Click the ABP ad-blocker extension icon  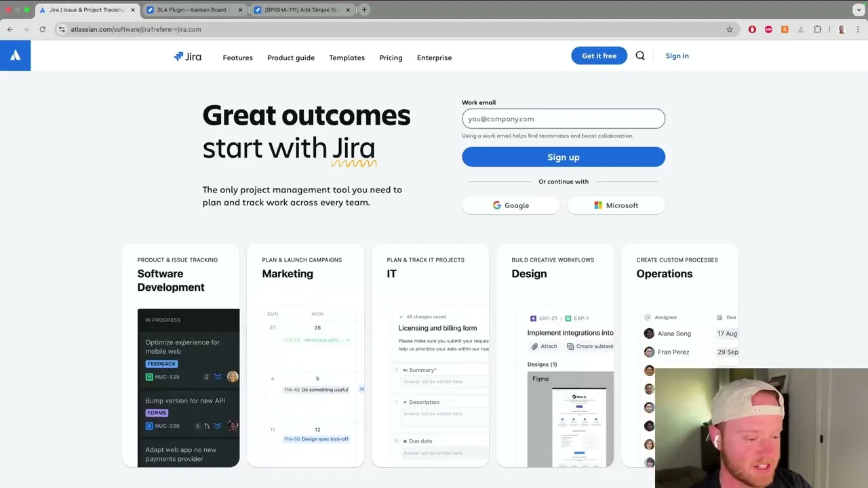(x=768, y=29)
